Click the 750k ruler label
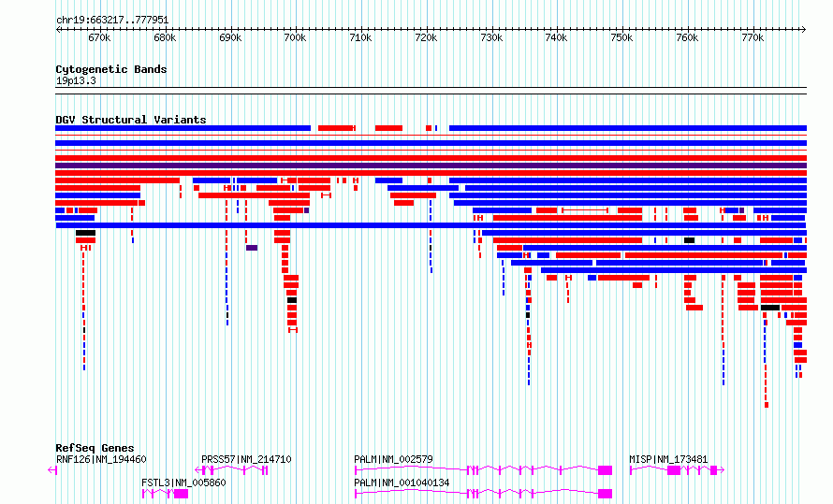This screenshot has height=504, width=833. click(x=621, y=38)
